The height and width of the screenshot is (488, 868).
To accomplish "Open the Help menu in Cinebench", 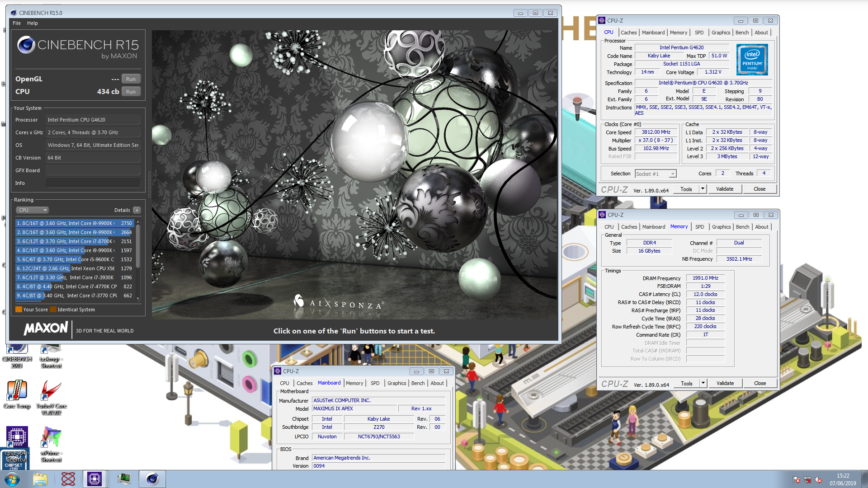I will pyautogui.click(x=33, y=23).
